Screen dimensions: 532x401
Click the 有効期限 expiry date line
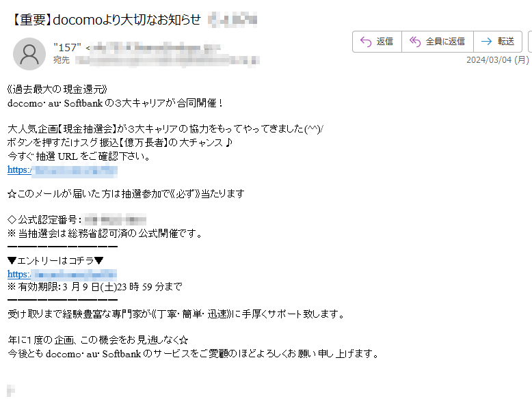pyautogui.click(x=94, y=287)
